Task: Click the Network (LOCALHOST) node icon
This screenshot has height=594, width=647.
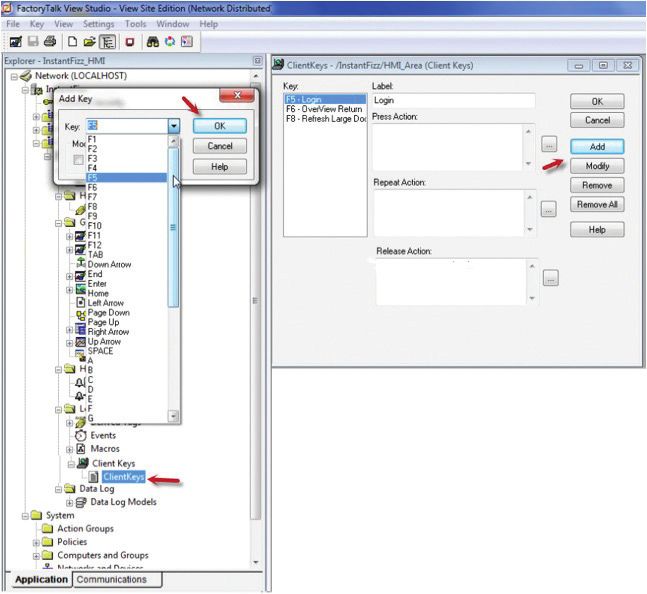Action: (x=26, y=76)
